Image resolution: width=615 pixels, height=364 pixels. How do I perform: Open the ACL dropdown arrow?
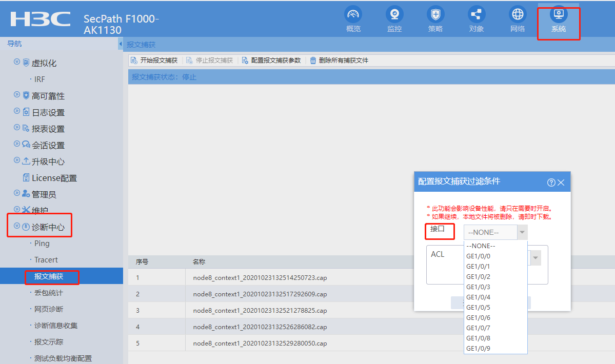pyautogui.click(x=535, y=258)
